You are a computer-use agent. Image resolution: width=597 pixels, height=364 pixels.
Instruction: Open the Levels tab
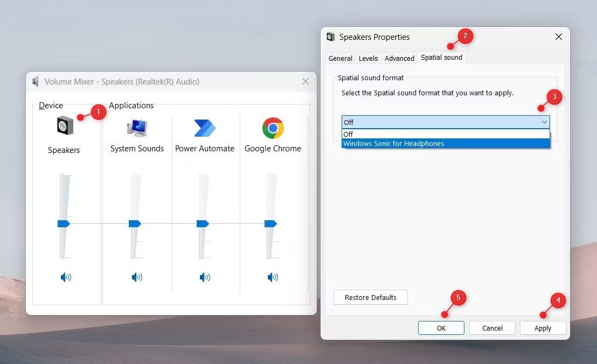click(368, 58)
